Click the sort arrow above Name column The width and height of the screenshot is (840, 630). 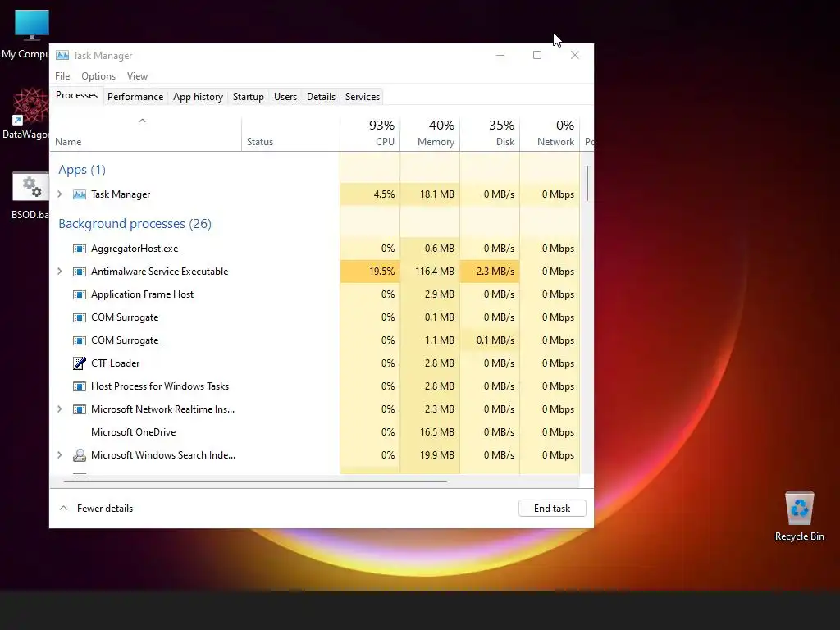[142, 121]
